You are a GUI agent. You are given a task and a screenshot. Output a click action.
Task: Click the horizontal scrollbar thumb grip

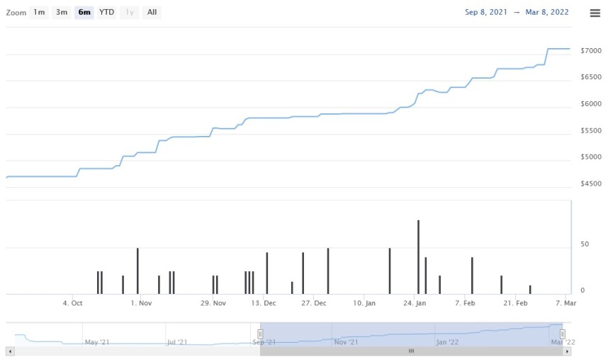[411, 351]
